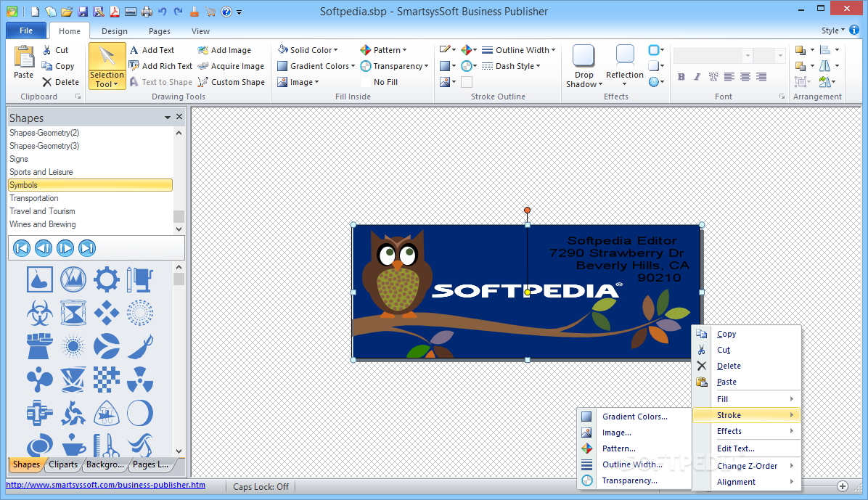Click the zoom-in plus button in status bar

843,486
